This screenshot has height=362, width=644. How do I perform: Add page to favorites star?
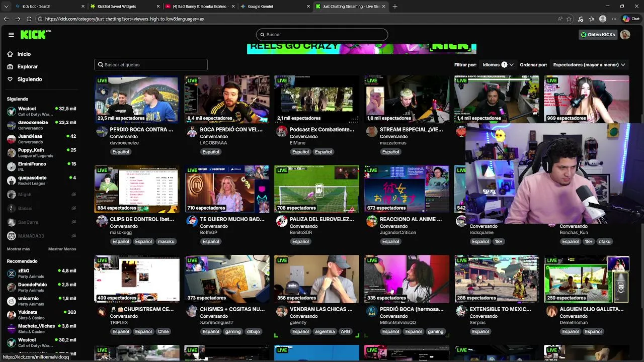point(569,19)
